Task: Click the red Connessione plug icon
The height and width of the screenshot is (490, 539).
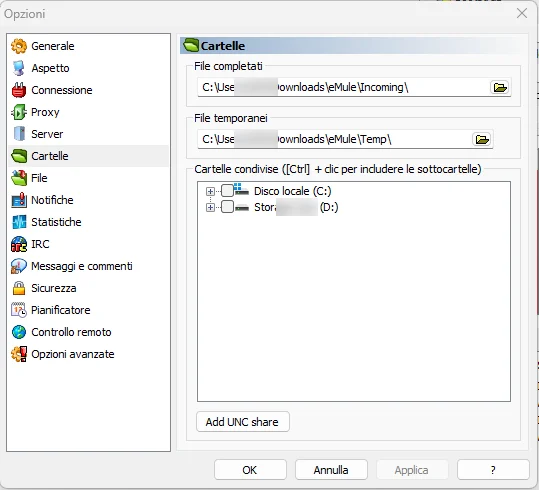Action: click(x=19, y=90)
